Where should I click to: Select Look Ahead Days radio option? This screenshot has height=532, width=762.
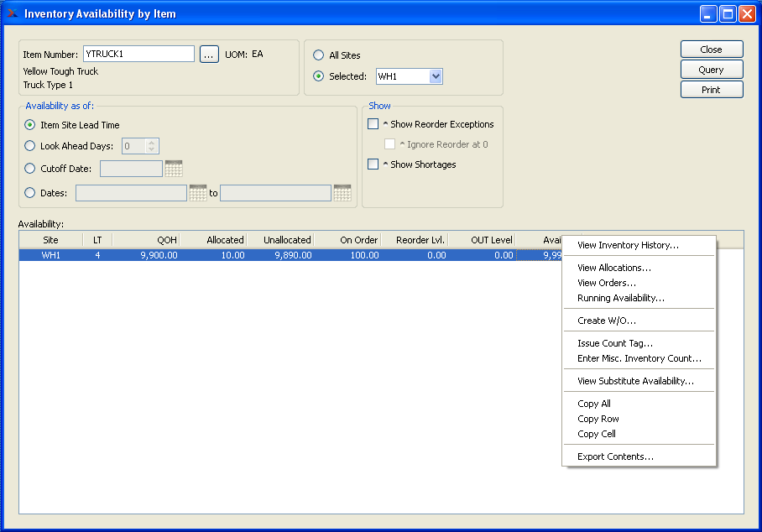point(30,146)
